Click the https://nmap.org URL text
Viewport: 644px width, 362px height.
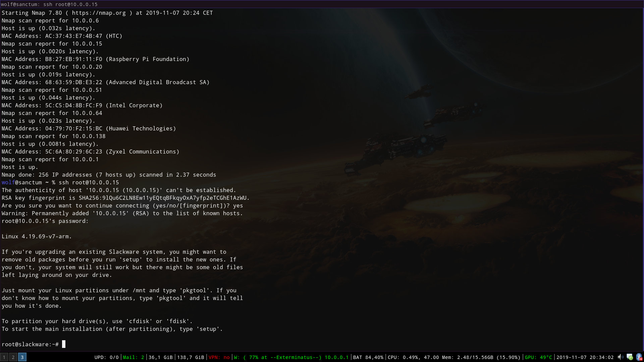point(99,13)
